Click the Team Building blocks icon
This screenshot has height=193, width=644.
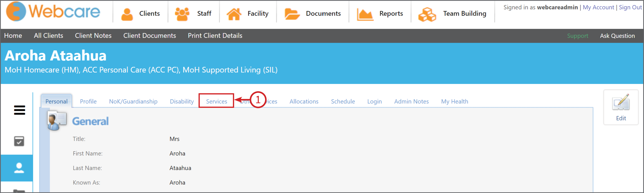427,14
